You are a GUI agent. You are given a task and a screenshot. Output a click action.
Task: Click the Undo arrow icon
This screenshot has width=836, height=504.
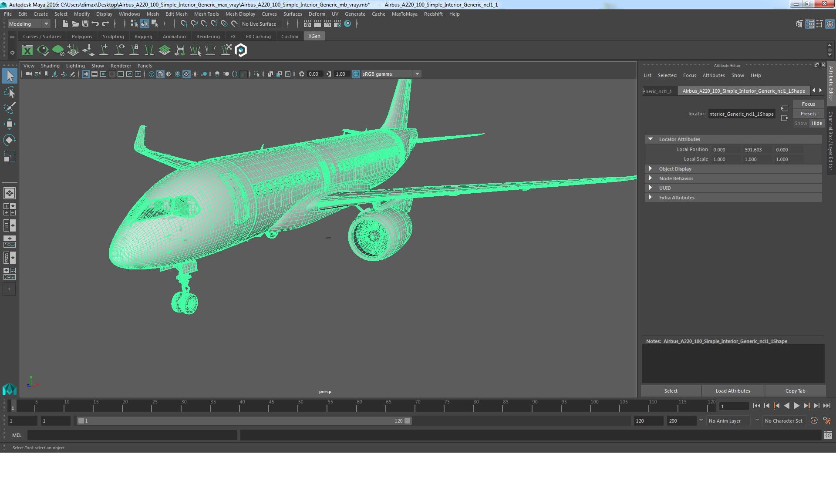(95, 24)
